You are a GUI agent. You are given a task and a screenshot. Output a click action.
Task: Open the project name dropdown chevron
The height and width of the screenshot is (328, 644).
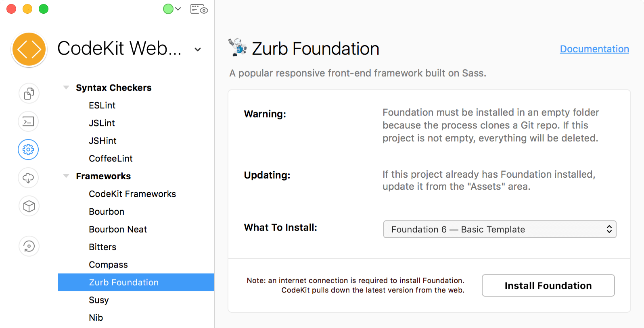[197, 49]
